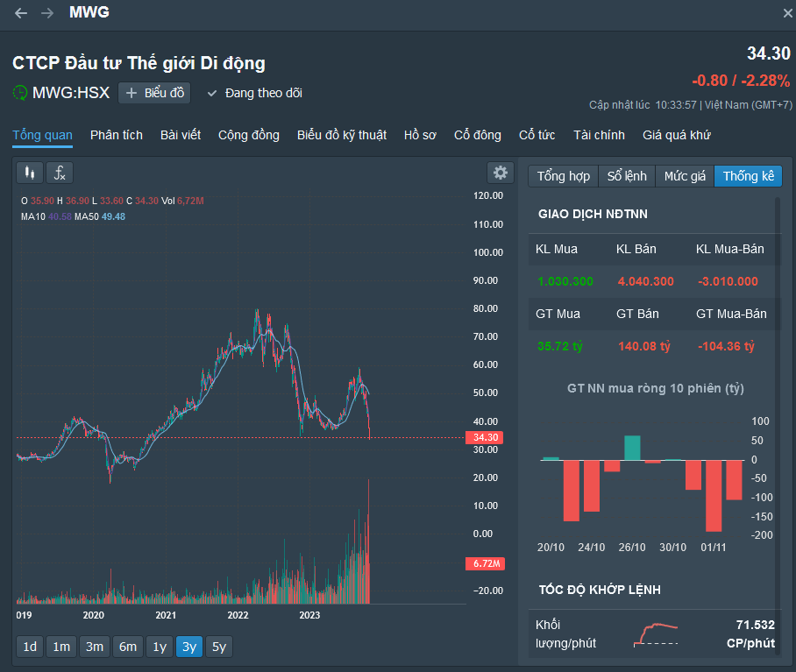Toggle Đang theo dõi following checkmark

[255, 94]
